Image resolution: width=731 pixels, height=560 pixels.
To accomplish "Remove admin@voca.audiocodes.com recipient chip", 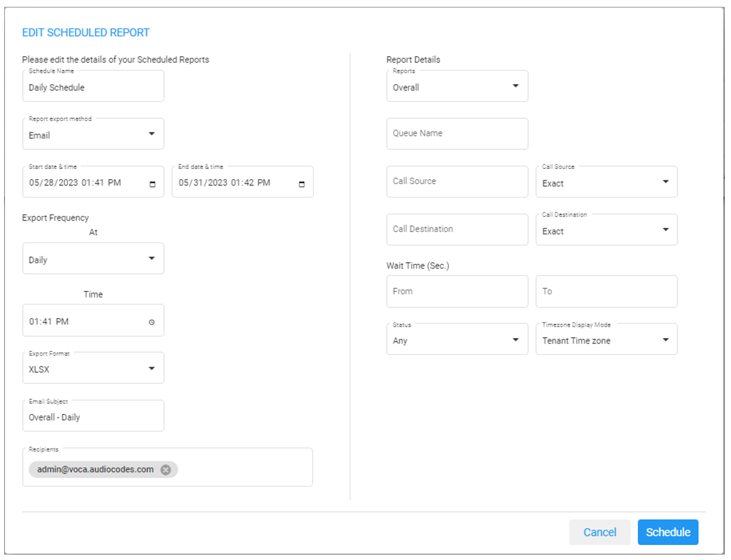I will tap(166, 470).
